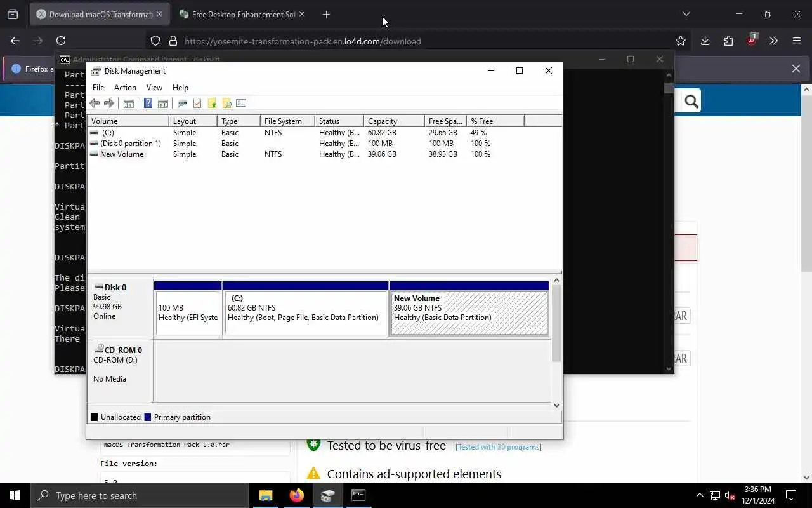
Task: Open a new Firefox tab with plus
Action: click(326, 14)
